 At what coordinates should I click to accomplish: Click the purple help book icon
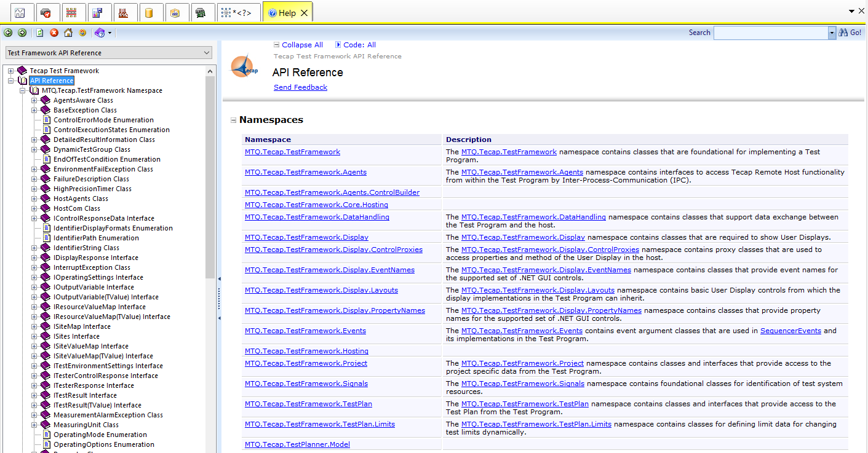click(x=100, y=33)
